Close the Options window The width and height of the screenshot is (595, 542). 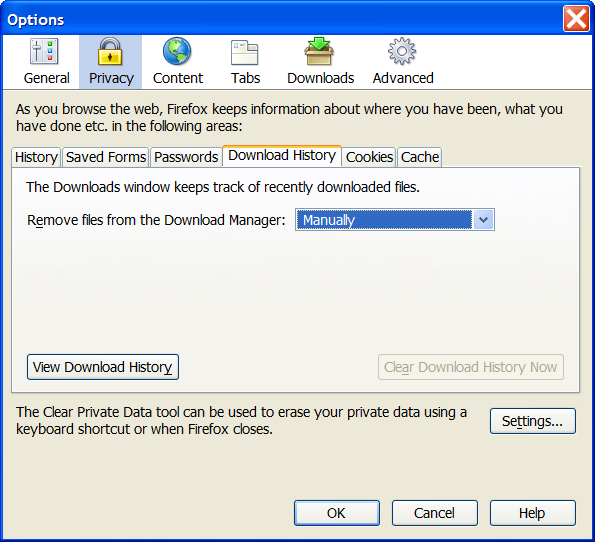(576, 18)
